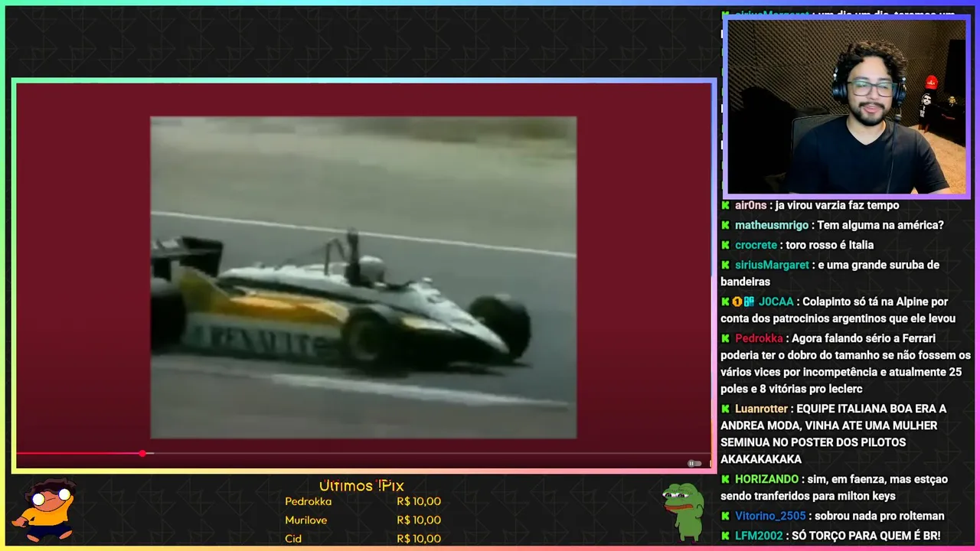
Task: Click the green badge beside Luanrotter
Action: pos(725,409)
